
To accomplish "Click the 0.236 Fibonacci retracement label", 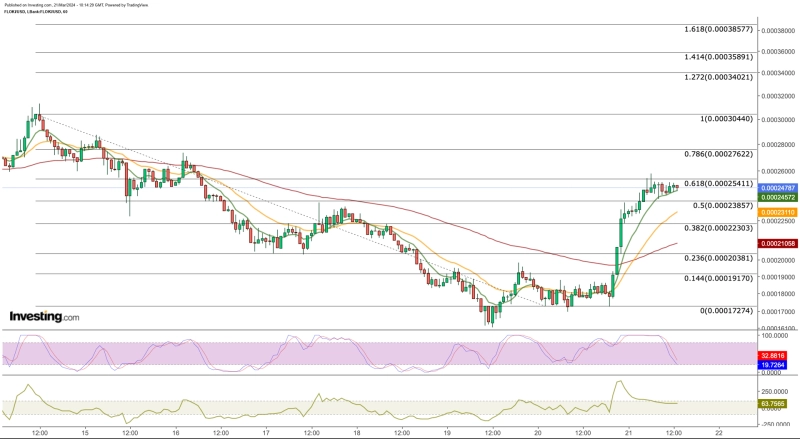I will [x=712, y=257].
